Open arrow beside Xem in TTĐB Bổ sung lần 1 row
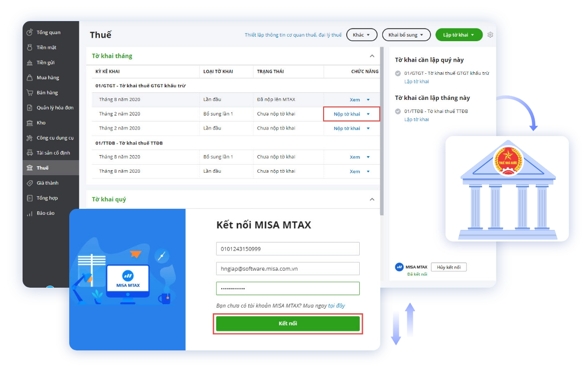Viewport: 588px width, 371px height. click(x=368, y=157)
